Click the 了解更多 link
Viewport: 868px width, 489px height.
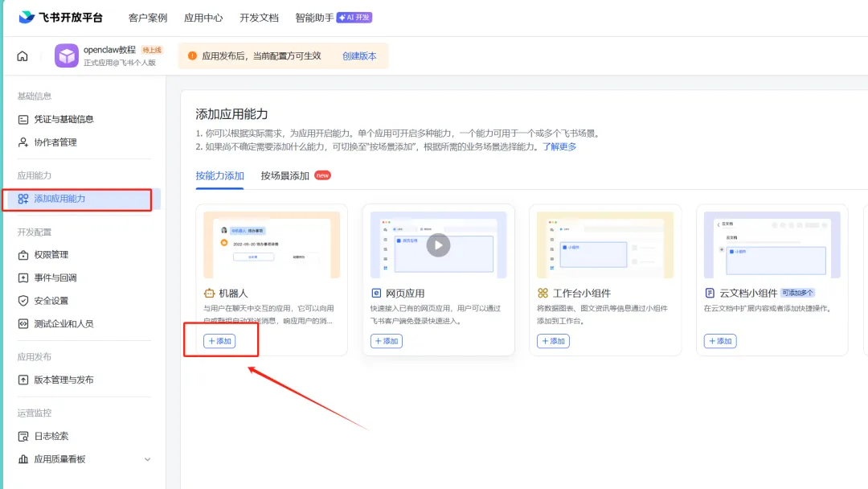pos(559,146)
